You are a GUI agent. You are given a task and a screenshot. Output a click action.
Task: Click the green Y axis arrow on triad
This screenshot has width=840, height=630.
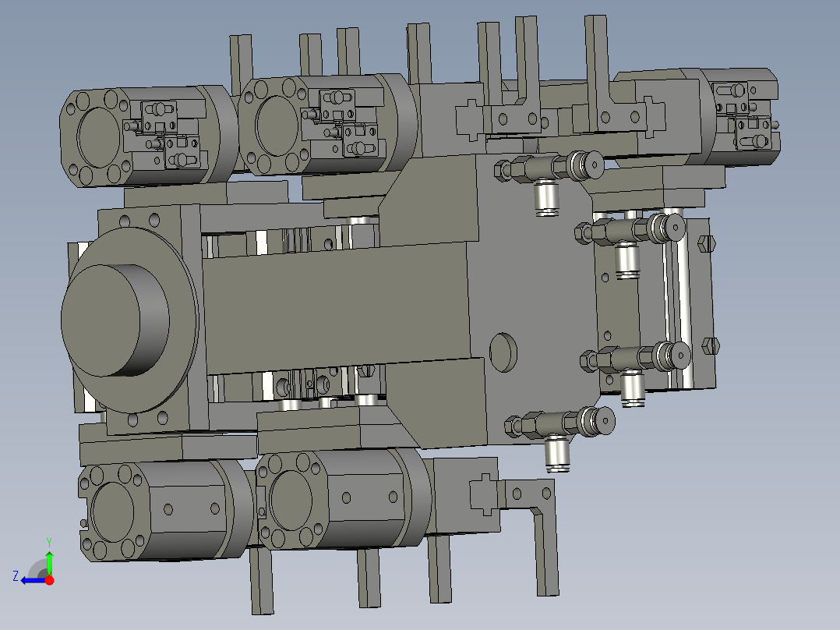click(49, 562)
